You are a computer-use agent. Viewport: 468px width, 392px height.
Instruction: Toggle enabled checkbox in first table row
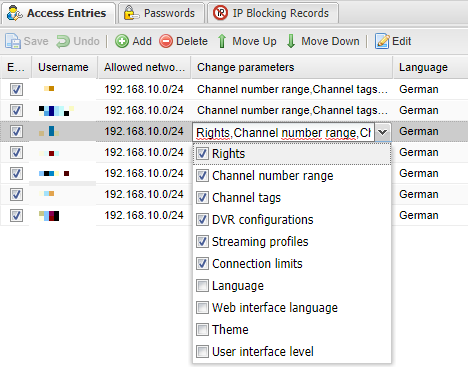point(16,89)
